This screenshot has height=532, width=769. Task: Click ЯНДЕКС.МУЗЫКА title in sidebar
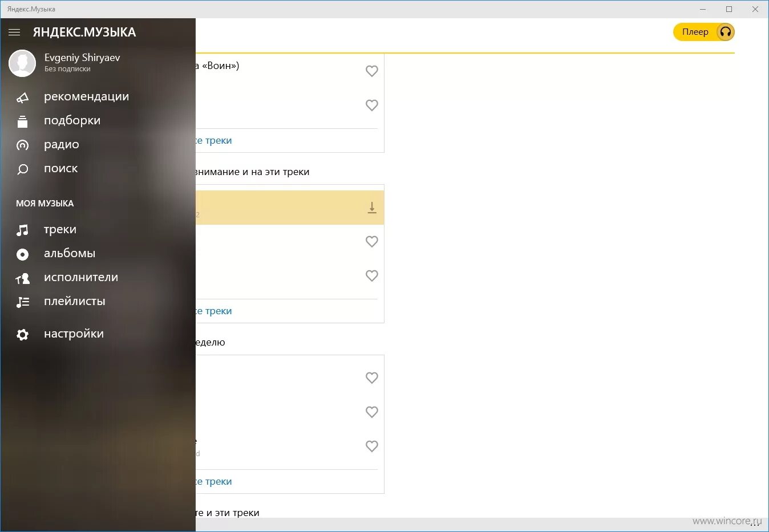pos(84,32)
